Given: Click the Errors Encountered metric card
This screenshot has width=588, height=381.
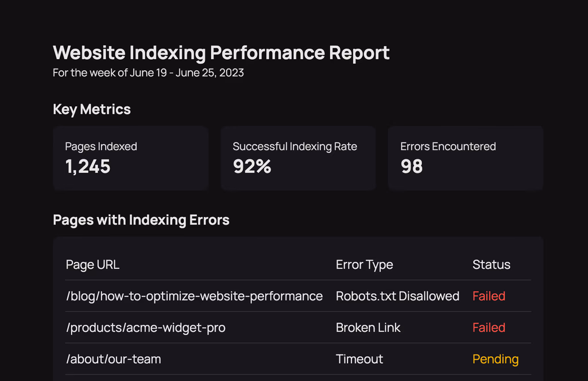Looking at the screenshot, I should coord(465,157).
